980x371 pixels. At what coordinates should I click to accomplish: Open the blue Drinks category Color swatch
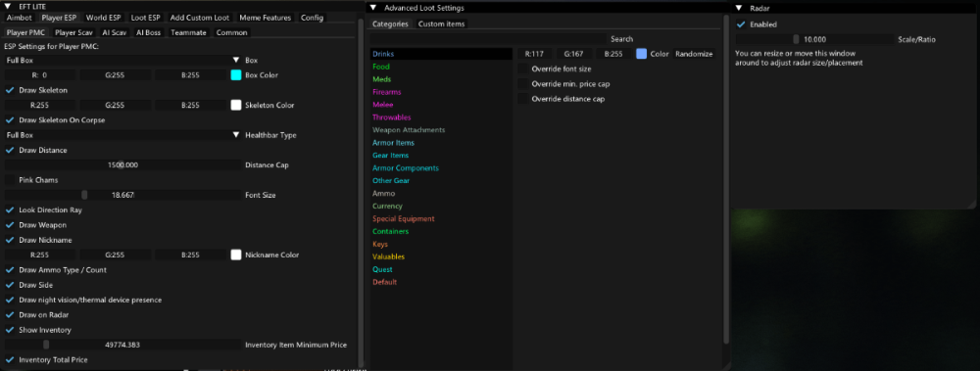(x=641, y=54)
